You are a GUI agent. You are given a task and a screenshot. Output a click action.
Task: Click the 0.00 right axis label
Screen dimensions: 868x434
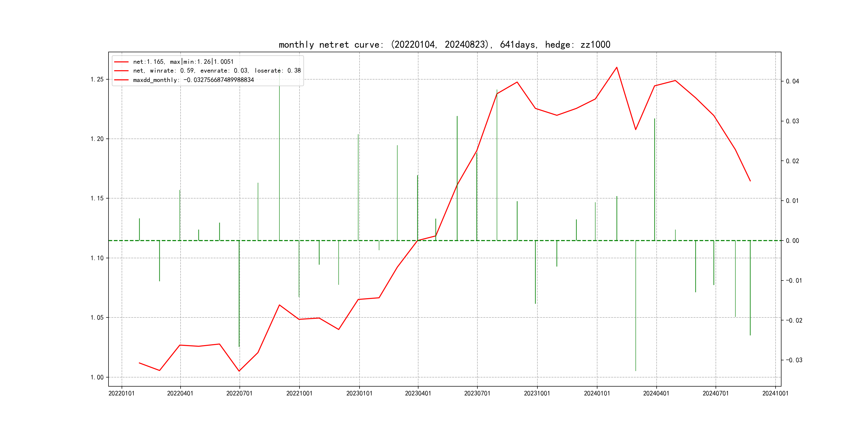(792, 241)
